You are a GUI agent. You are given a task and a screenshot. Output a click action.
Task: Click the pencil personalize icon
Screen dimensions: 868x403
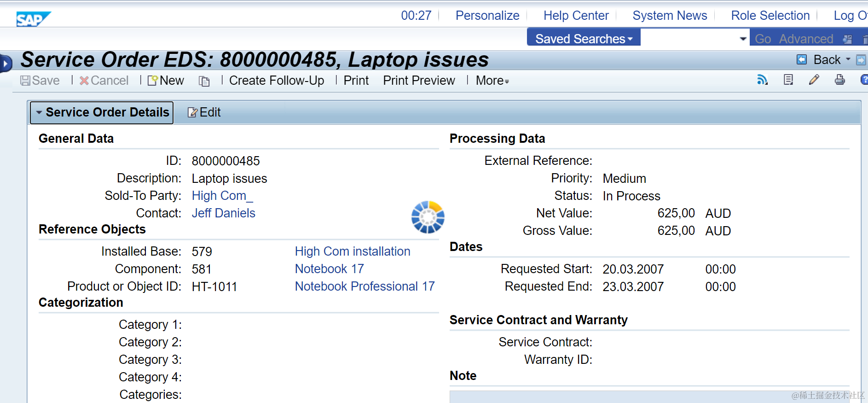tap(814, 80)
